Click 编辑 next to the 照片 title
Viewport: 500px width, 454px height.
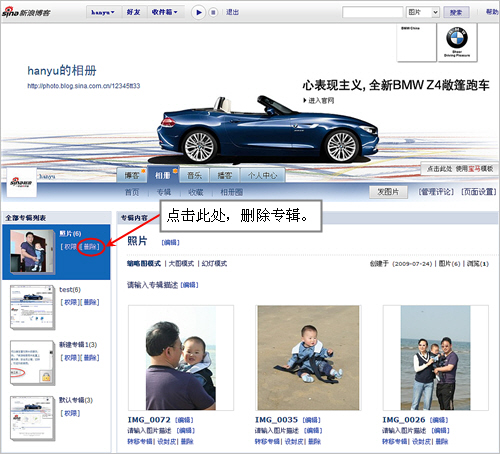pos(170,243)
